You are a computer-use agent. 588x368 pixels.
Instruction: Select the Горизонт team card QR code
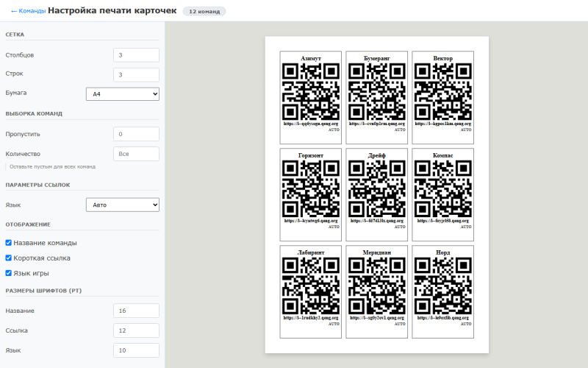tap(311, 189)
